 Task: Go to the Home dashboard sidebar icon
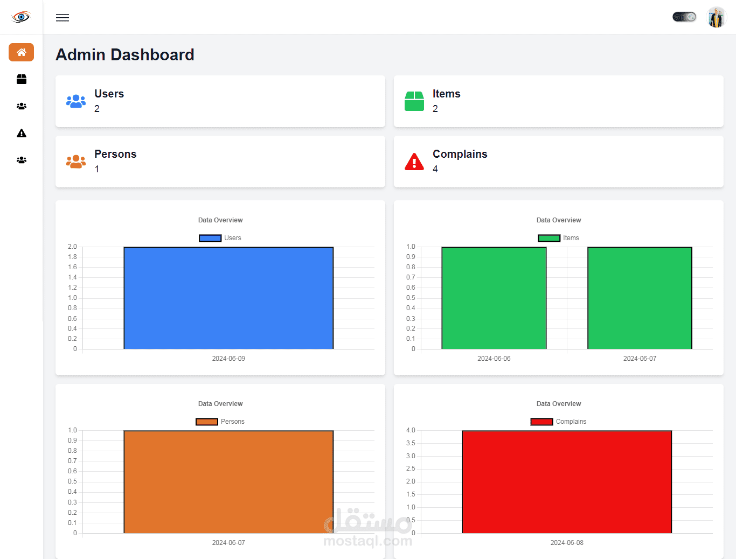point(22,52)
